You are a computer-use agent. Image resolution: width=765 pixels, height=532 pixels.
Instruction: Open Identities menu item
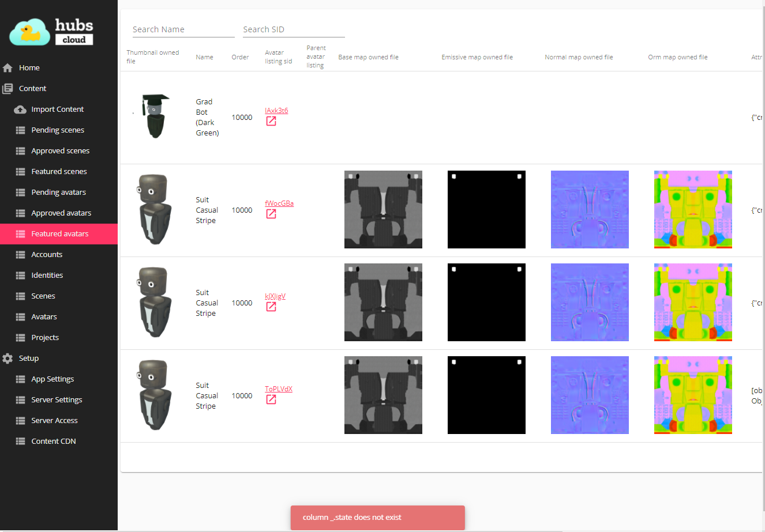click(59, 276)
